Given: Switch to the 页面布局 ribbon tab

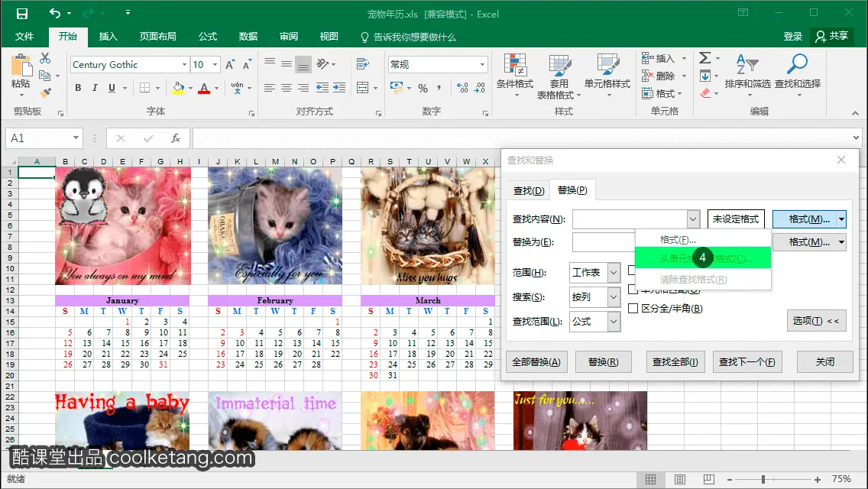Looking at the screenshot, I should pyautogui.click(x=157, y=37).
